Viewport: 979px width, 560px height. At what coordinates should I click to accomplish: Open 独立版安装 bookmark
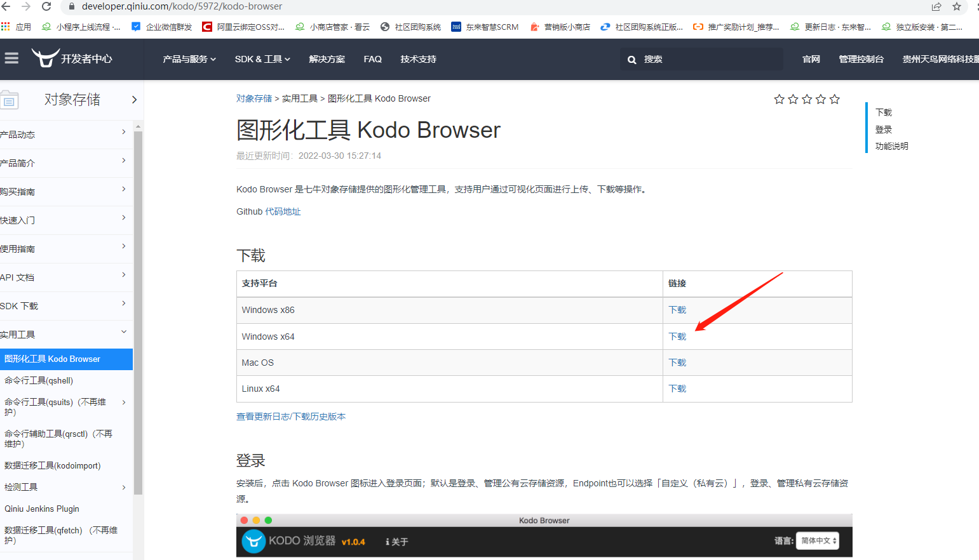[922, 27]
